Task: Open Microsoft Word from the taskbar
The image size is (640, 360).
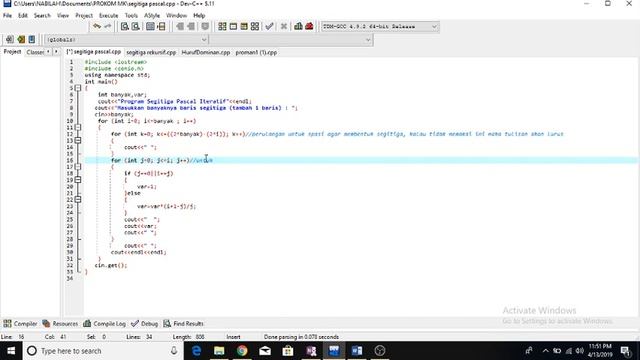Action: (357, 351)
